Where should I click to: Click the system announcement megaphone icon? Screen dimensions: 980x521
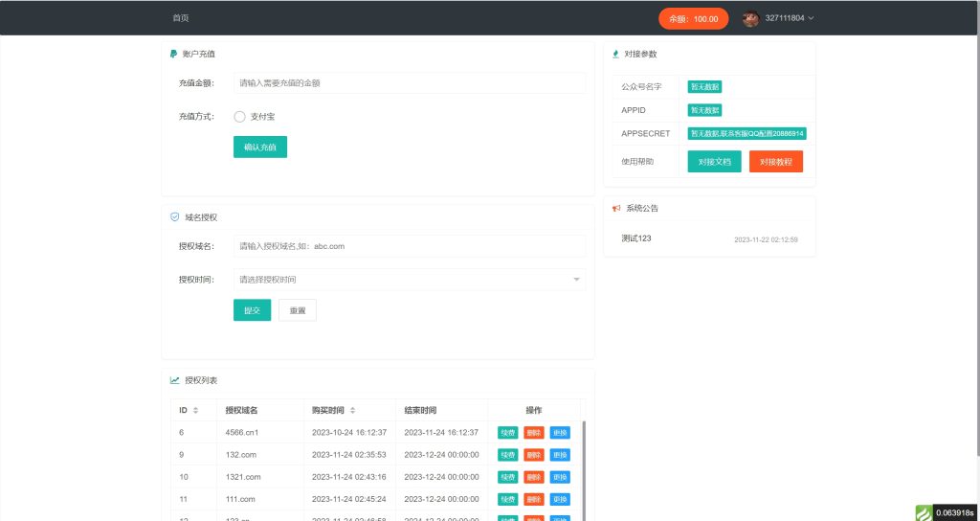[x=616, y=208]
